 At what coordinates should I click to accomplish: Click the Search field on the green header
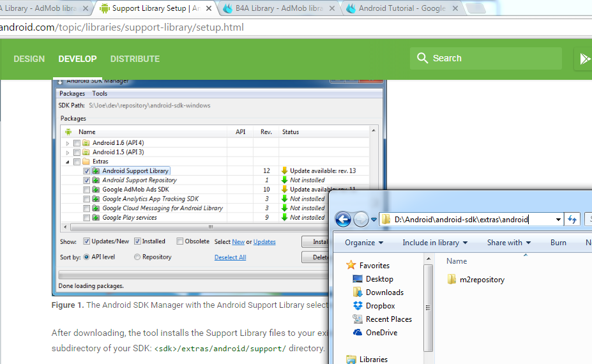pyautogui.click(x=486, y=58)
